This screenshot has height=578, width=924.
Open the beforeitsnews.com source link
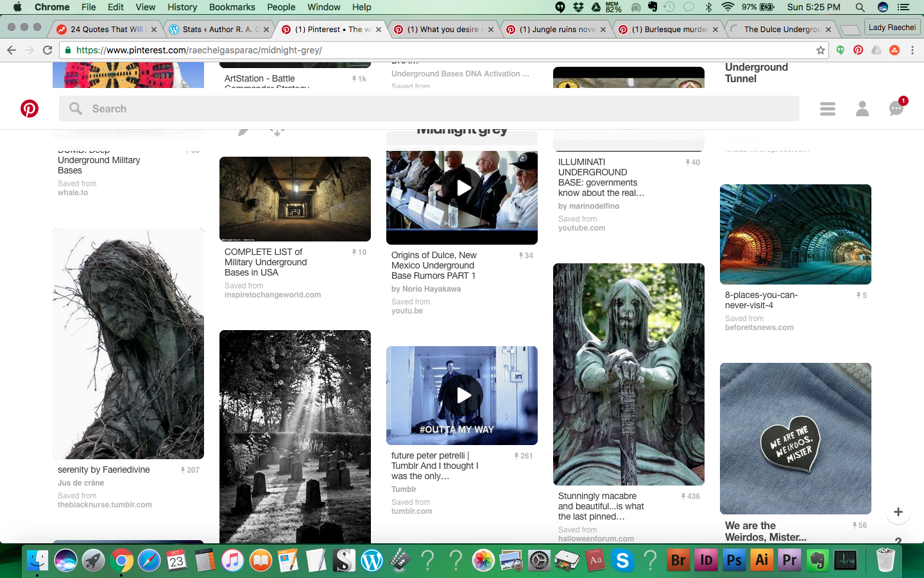coord(759,328)
